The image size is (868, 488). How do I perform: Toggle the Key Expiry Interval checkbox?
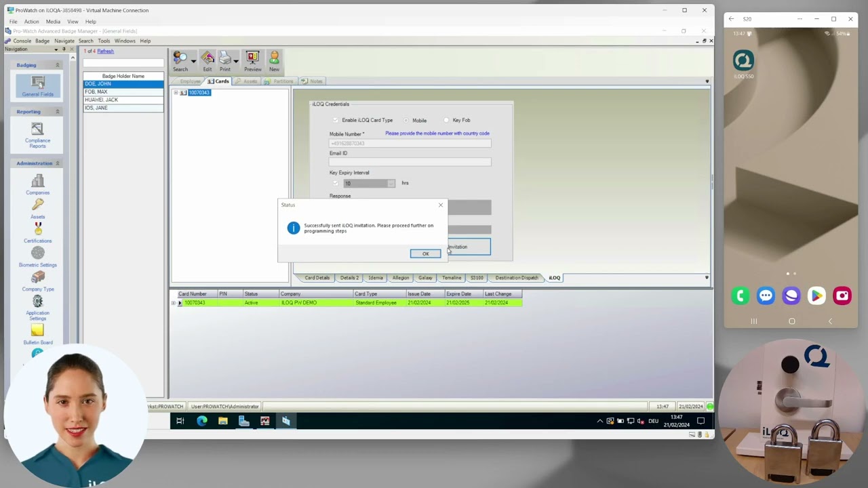click(x=335, y=183)
